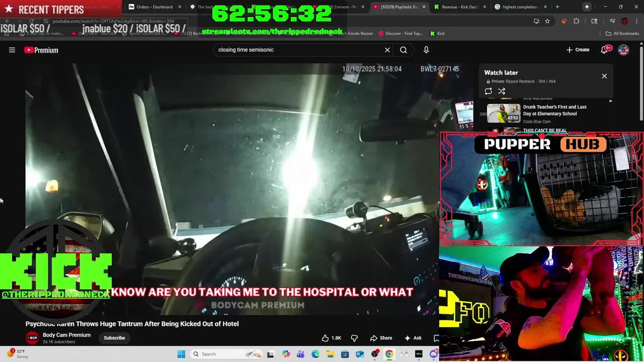Share the current video

click(381, 338)
